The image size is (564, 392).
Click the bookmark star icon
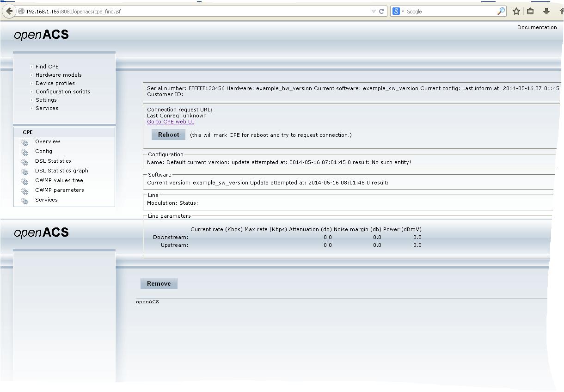[516, 12]
